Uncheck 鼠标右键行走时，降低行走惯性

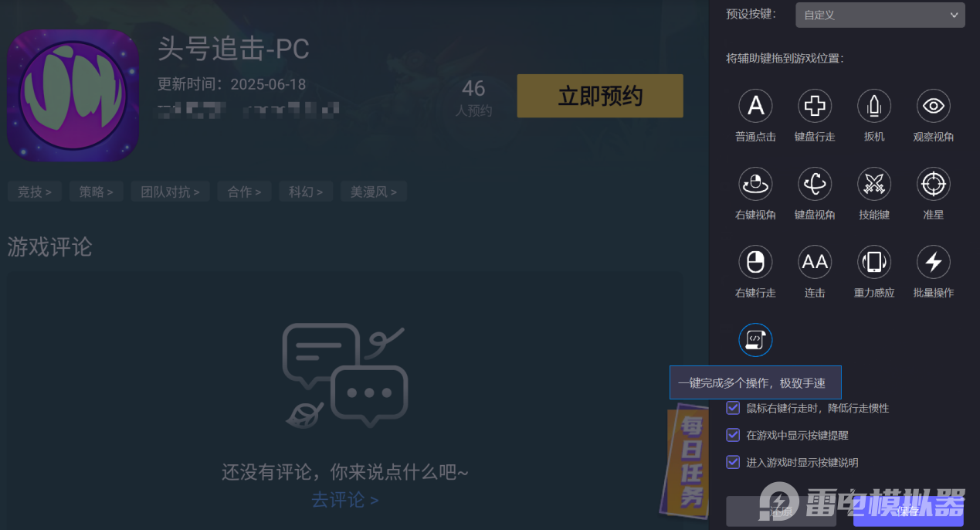pyautogui.click(x=732, y=407)
